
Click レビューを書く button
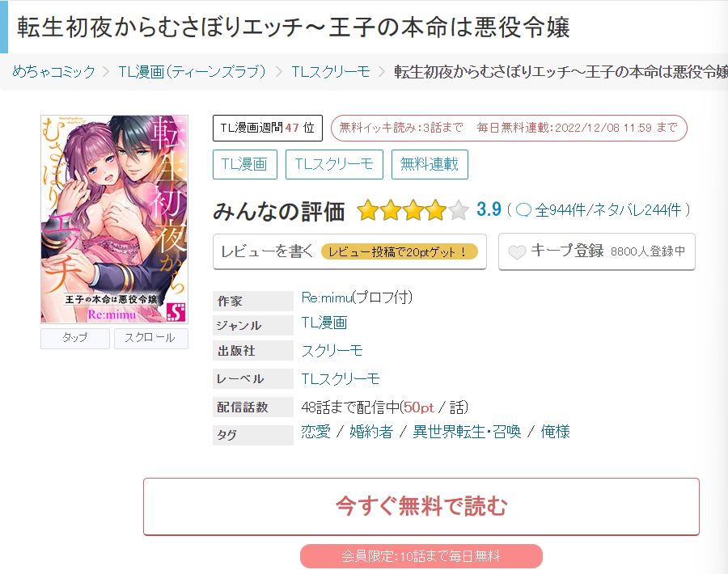click(x=349, y=251)
